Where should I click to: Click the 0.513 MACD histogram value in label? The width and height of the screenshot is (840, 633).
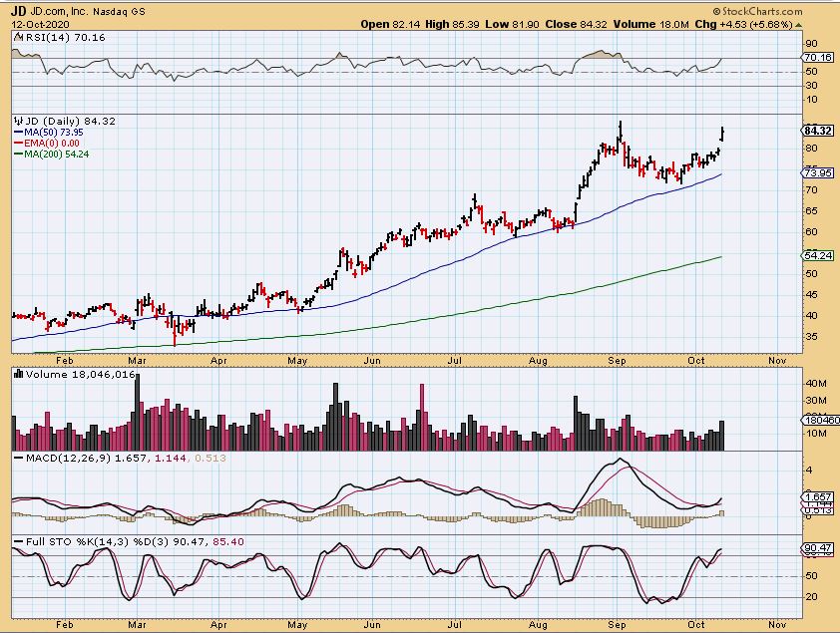click(x=210, y=458)
